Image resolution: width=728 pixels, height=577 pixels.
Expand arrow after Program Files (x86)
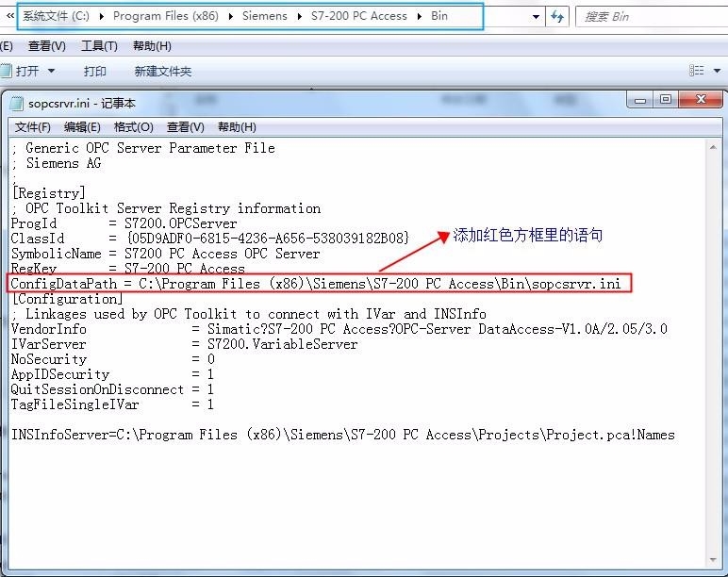(231, 17)
